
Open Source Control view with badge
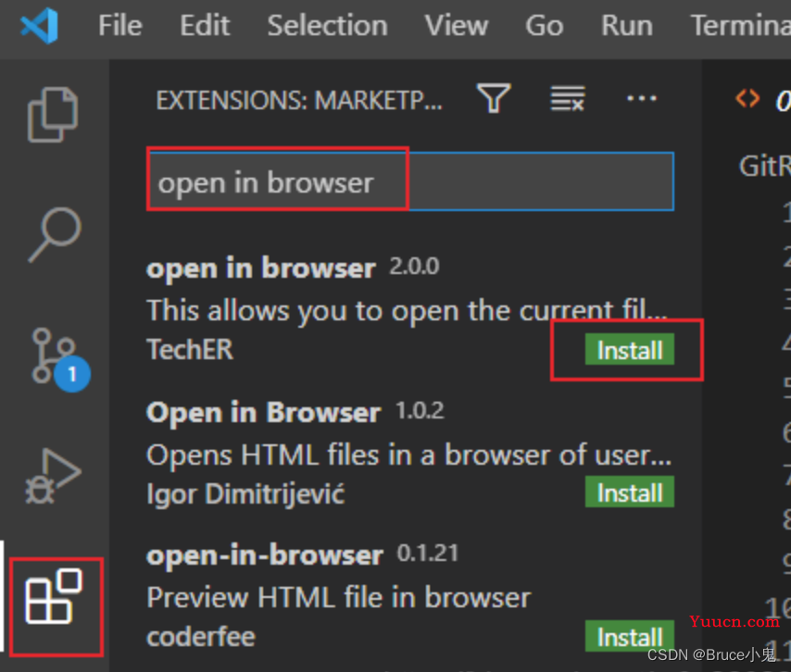pos(59,360)
